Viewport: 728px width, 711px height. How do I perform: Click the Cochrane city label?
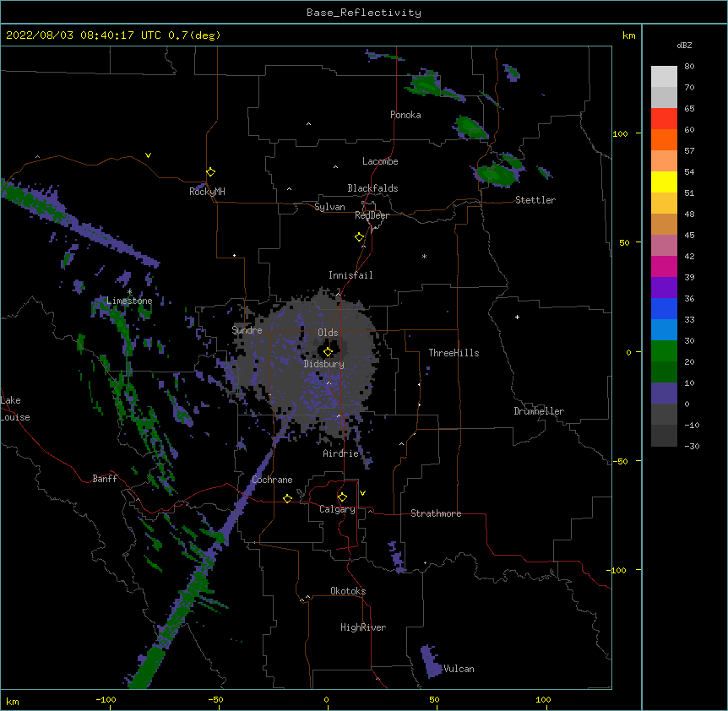coord(272,480)
